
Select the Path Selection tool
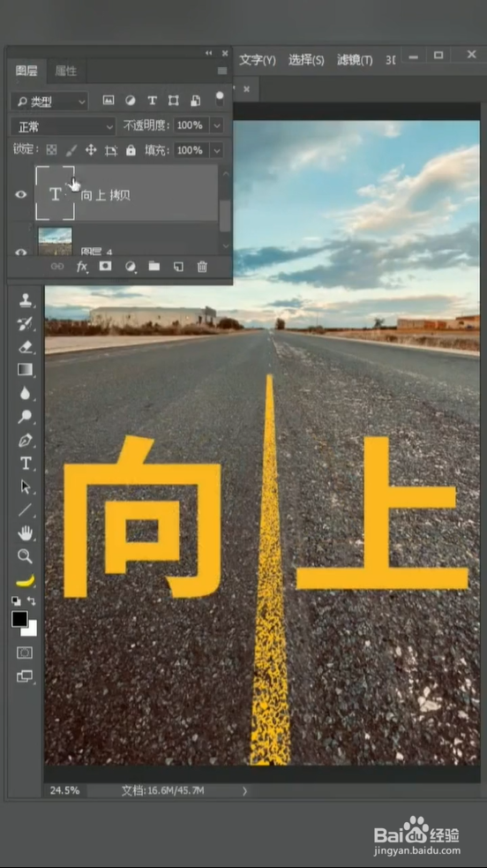26,487
